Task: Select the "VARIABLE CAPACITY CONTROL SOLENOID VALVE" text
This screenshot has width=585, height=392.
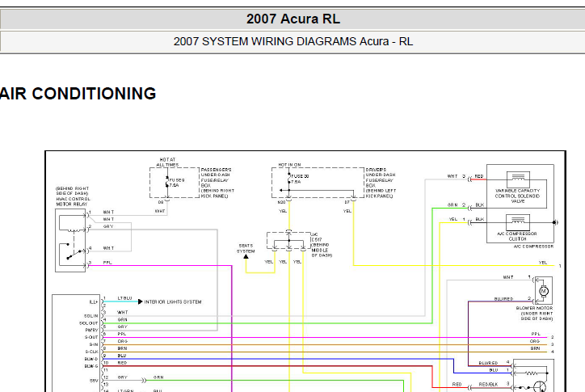Action: pyautogui.click(x=517, y=196)
